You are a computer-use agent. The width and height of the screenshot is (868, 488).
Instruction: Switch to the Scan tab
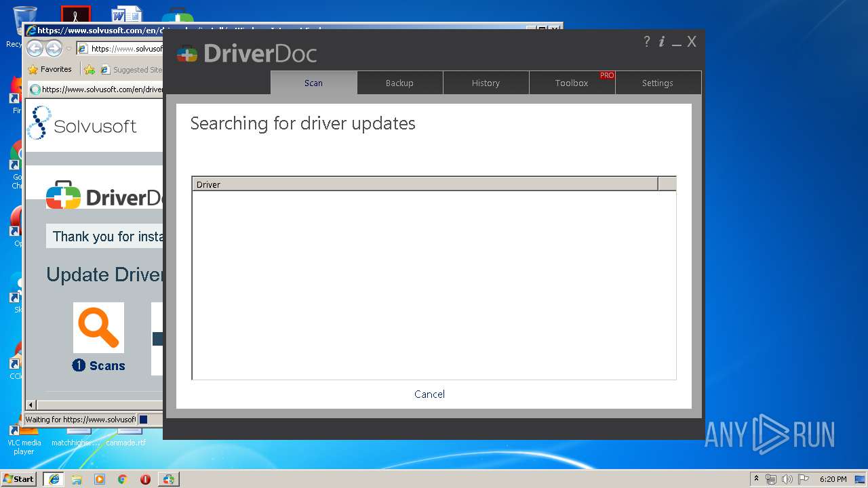pyautogui.click(x=313, y=83)
